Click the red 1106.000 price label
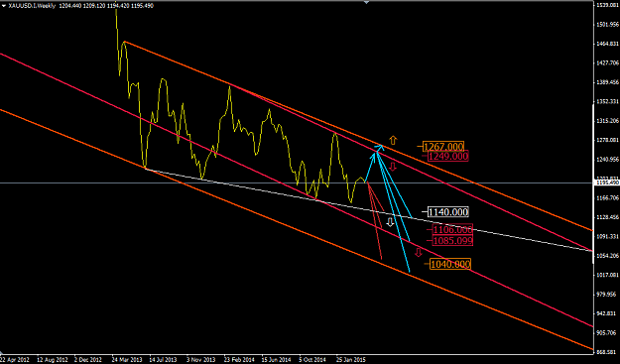This screenshot has width=620, height=364. pos(452,230)
